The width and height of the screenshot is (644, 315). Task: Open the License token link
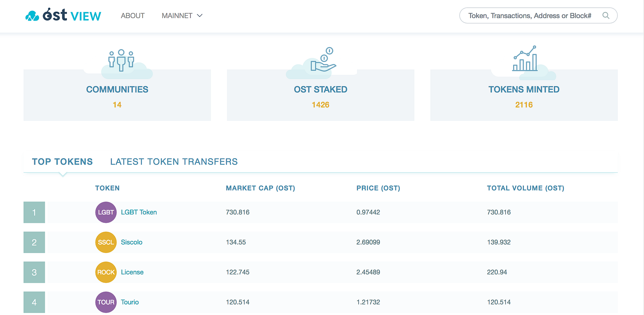[132, 272]
